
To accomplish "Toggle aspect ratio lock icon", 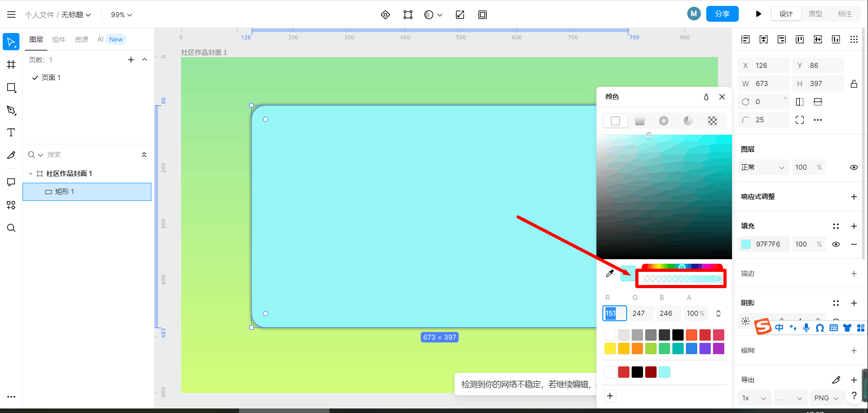I will point(854,84).
